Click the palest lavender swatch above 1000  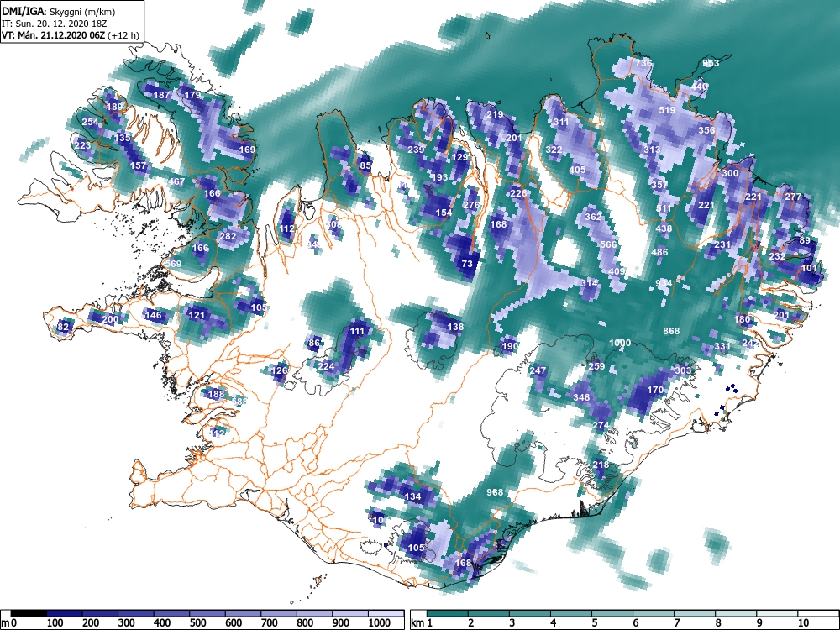pyautogui.click(x=386, y=613)
